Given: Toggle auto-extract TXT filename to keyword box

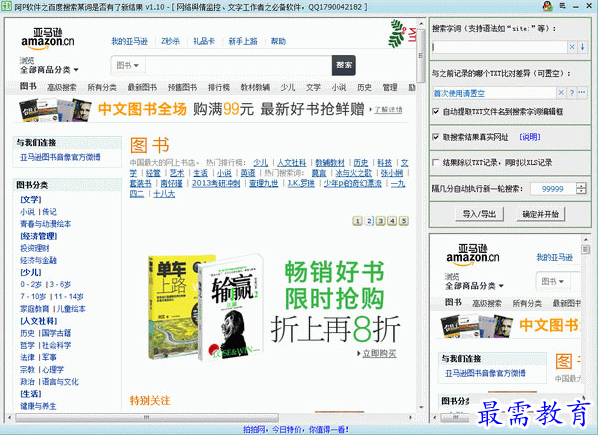Looking at the screenshot, I should click(435, 112).
